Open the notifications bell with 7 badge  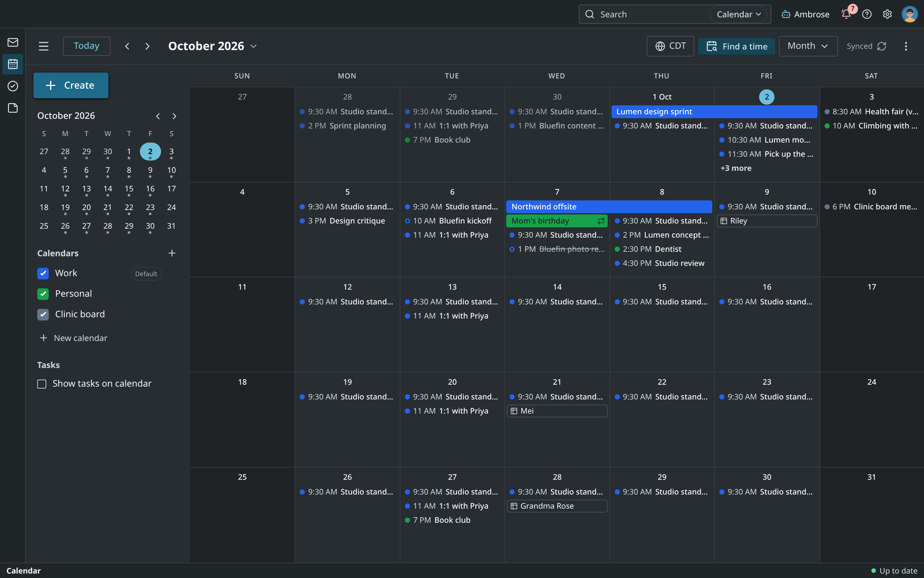coord(846,14)
